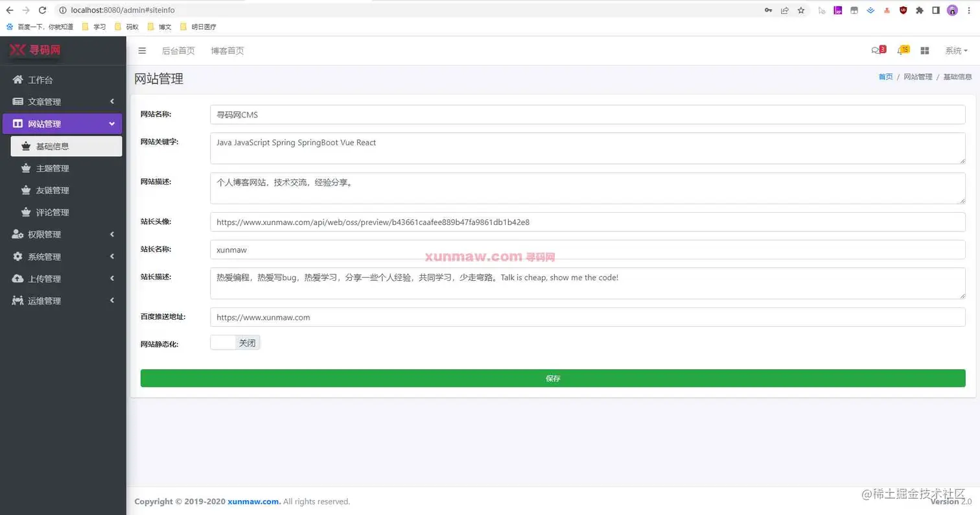Screen dimensions: 980x515
Task: Go to 后台首页 in the top navigation
Action: click(x=178, y=51)
